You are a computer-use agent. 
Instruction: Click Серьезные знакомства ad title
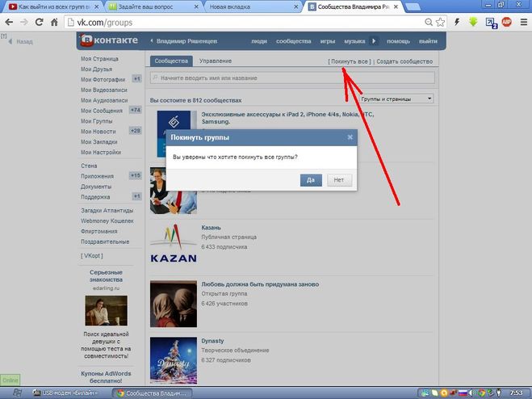pyautogui.click(x=106, y=275)
